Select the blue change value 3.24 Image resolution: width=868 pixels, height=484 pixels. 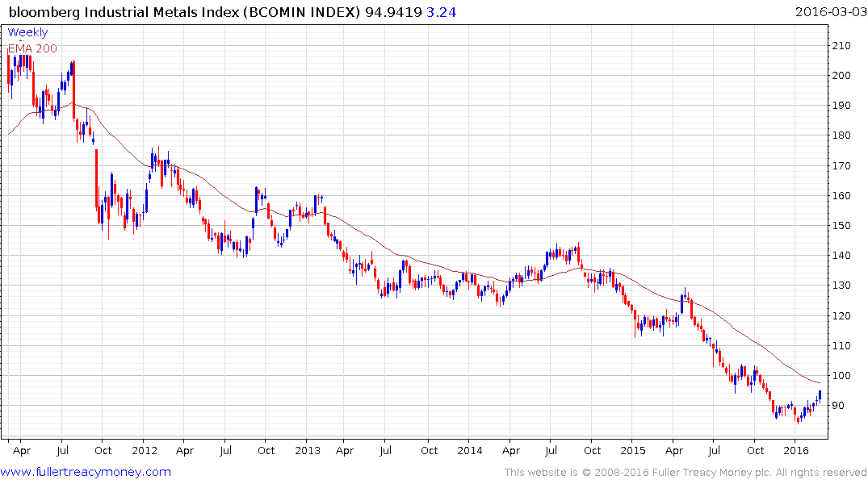(441, 11)
